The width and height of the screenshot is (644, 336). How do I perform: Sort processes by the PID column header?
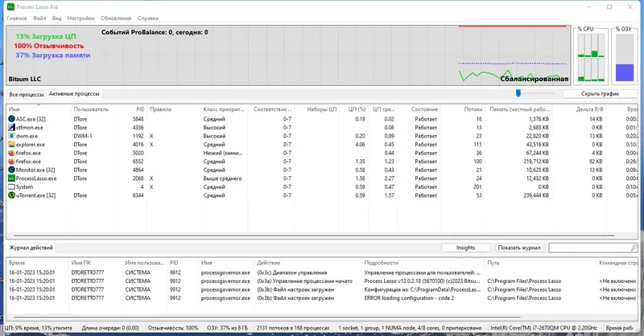[131, 109]
